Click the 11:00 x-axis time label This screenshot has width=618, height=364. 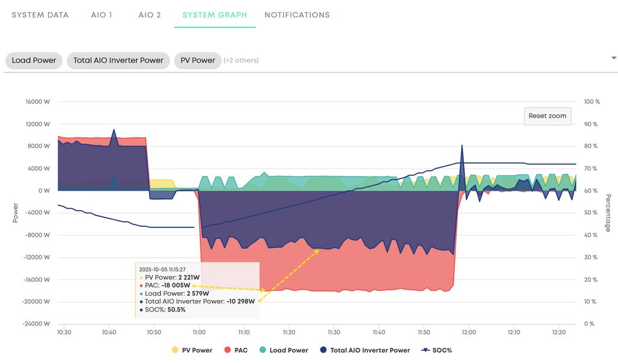199,332
